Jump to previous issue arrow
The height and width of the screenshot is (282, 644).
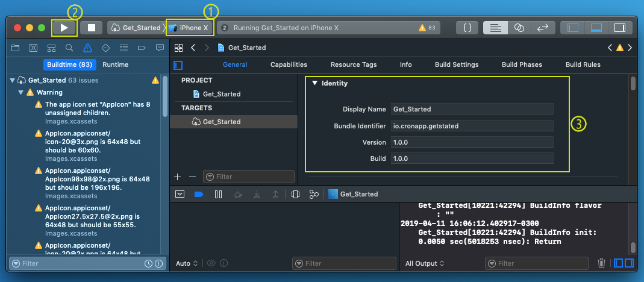pyautogui.click(x=610, y=48)
